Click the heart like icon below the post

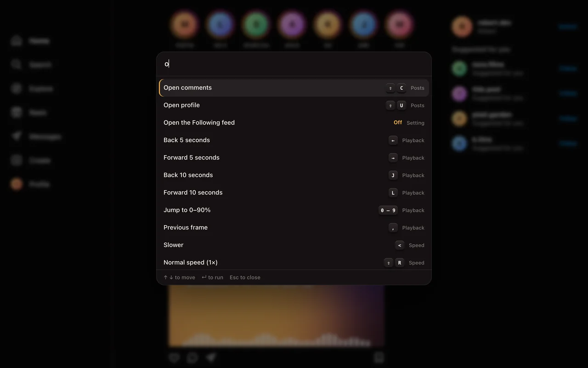pyautogui.click(x=174, y=357)
